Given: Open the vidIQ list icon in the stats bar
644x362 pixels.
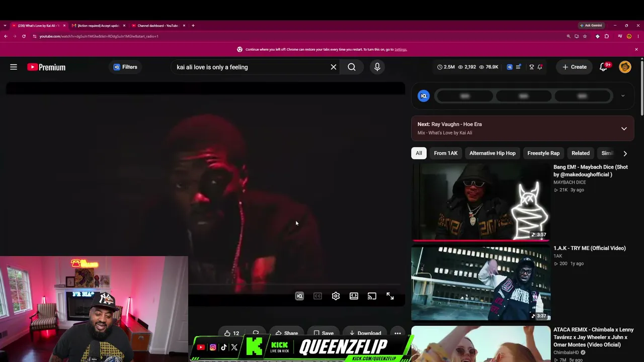Looking at the screenshot, I should tap(518, 67).
